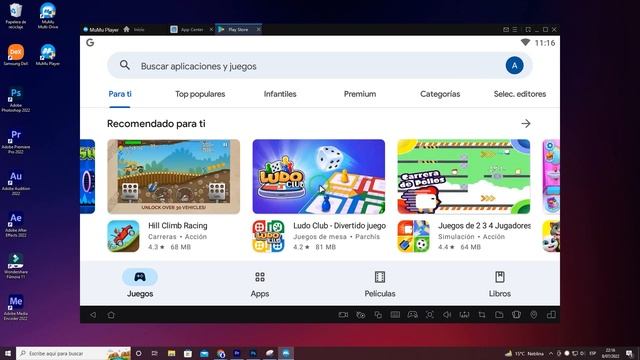
Task: Click Windows taskbar search box
Action: [73, 353]
